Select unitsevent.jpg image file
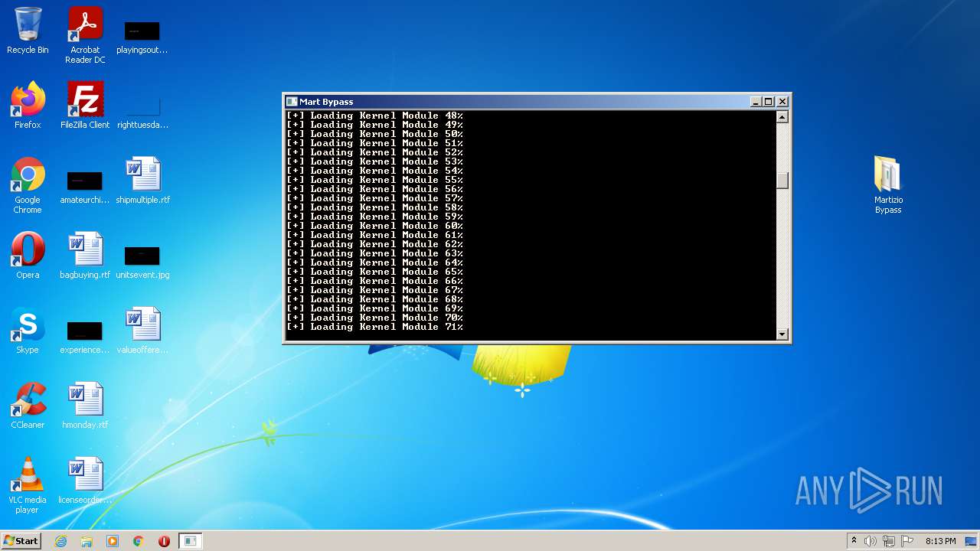The height and width of the screenshot is (551, 980). (142, 262)
